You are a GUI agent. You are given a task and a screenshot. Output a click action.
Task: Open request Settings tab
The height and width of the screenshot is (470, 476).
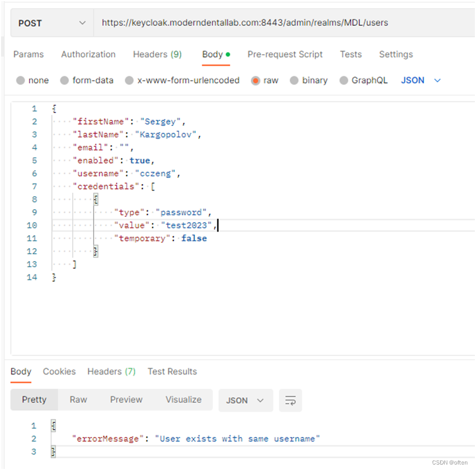(x=395, y=54)
